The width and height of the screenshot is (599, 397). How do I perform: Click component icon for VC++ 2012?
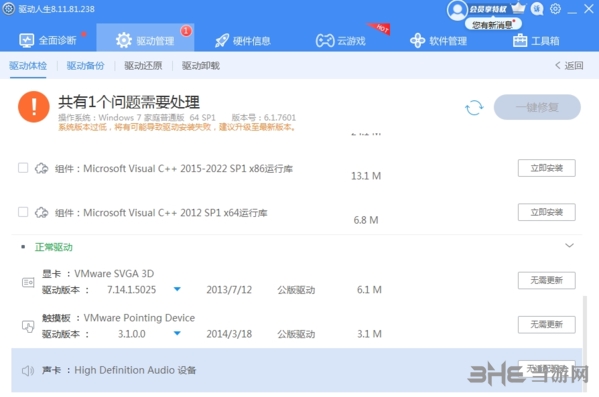[41, 212]
